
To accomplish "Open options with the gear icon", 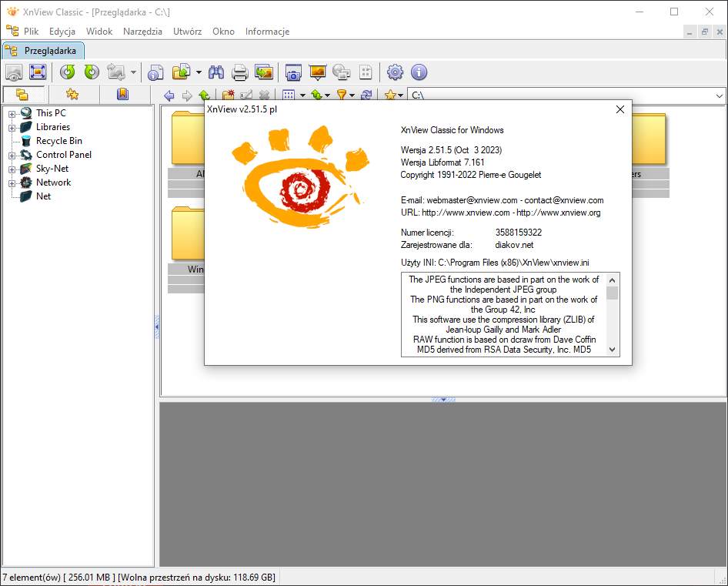I will pyautogui.click(x=395, y=72).
